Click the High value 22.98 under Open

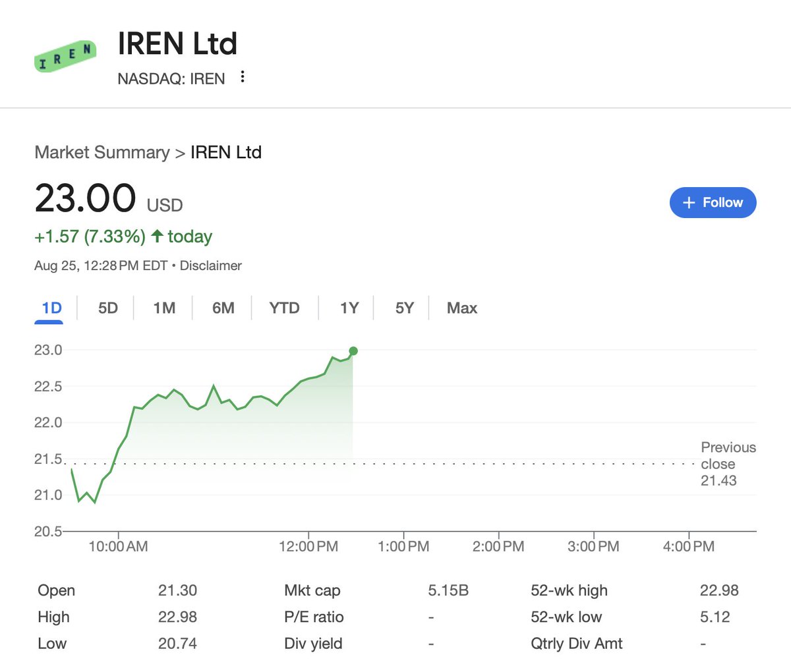click(177, 617)
